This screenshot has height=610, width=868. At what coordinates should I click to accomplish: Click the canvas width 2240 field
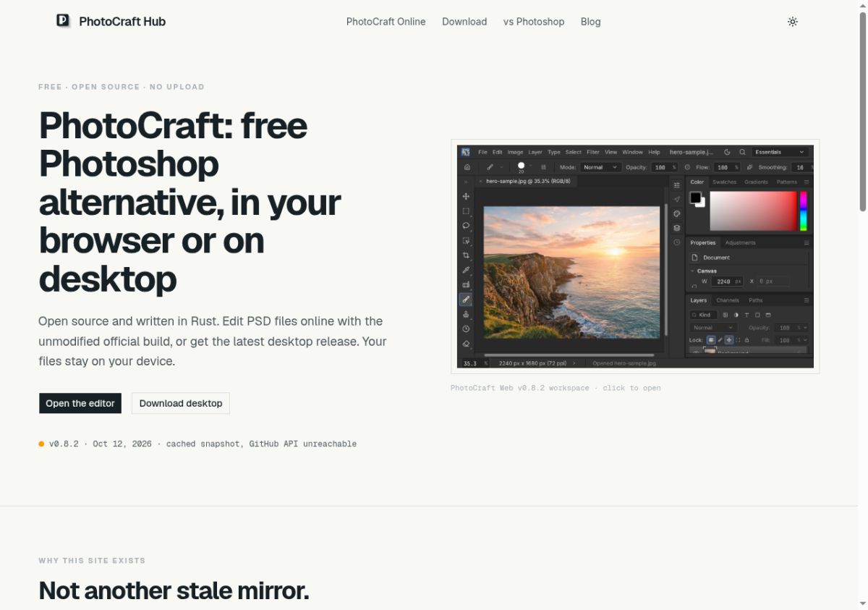tap(726, 281)
